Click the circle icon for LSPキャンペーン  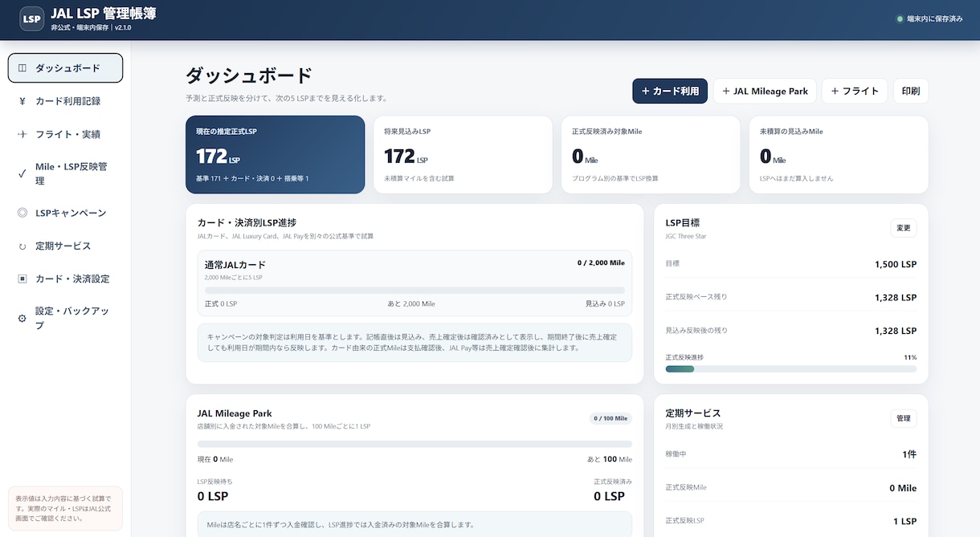[x=22, y=213]
